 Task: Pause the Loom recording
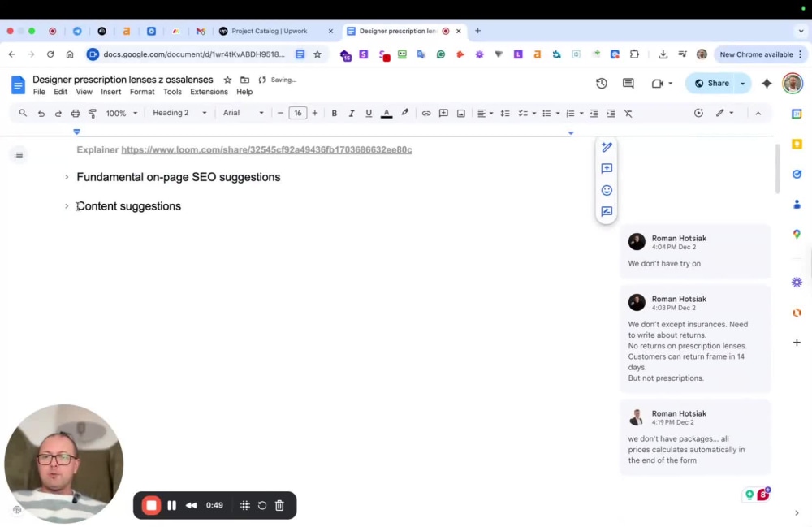172,505
